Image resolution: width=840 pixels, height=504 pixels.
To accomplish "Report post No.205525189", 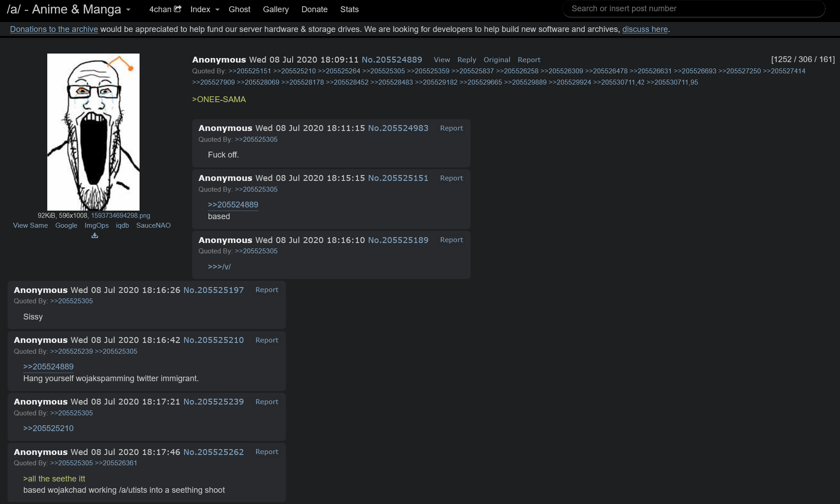I will (x=452, y=240).
